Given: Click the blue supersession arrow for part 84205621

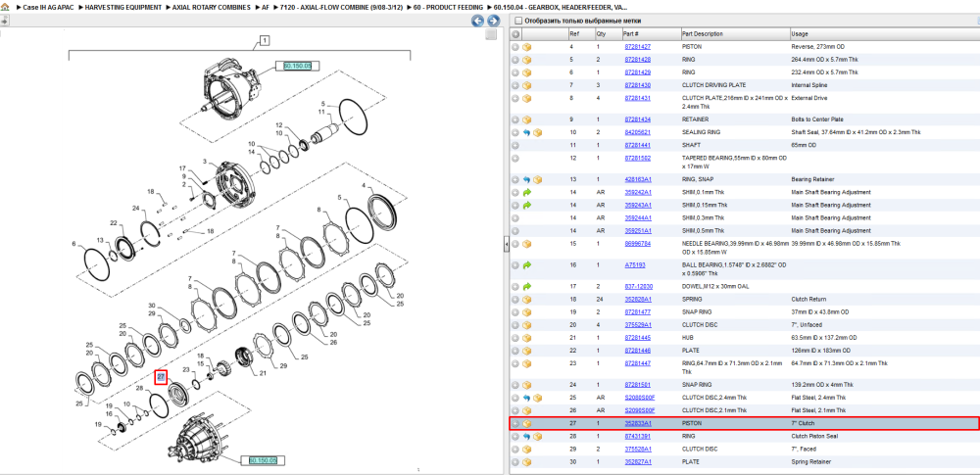Looking at the screenshot, I should [527, 132].
